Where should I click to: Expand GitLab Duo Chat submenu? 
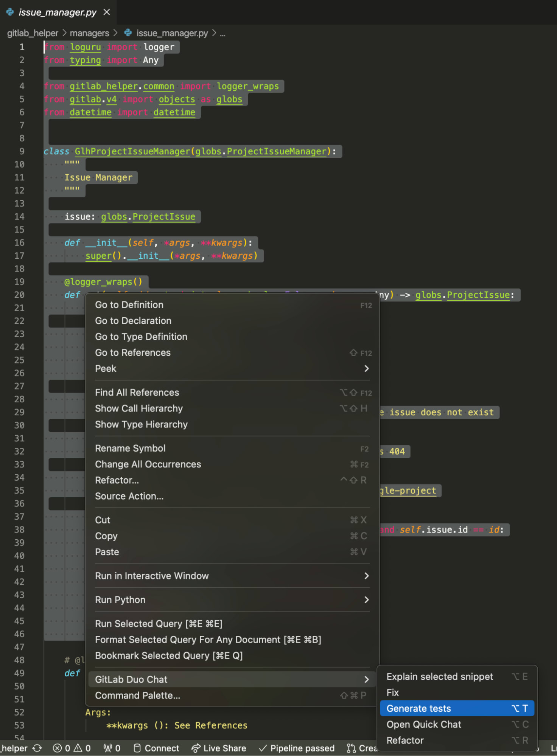232,679
